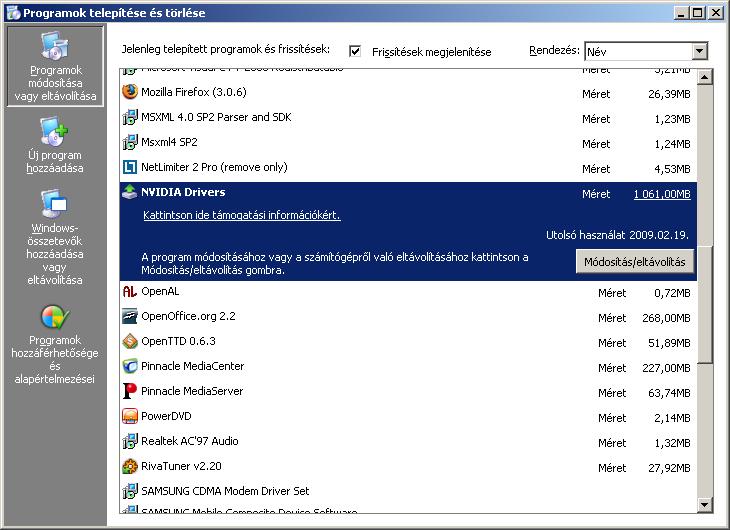This screenshot has height=530, width=730.
Task: Click the window title bar icon
Action: 13,13
